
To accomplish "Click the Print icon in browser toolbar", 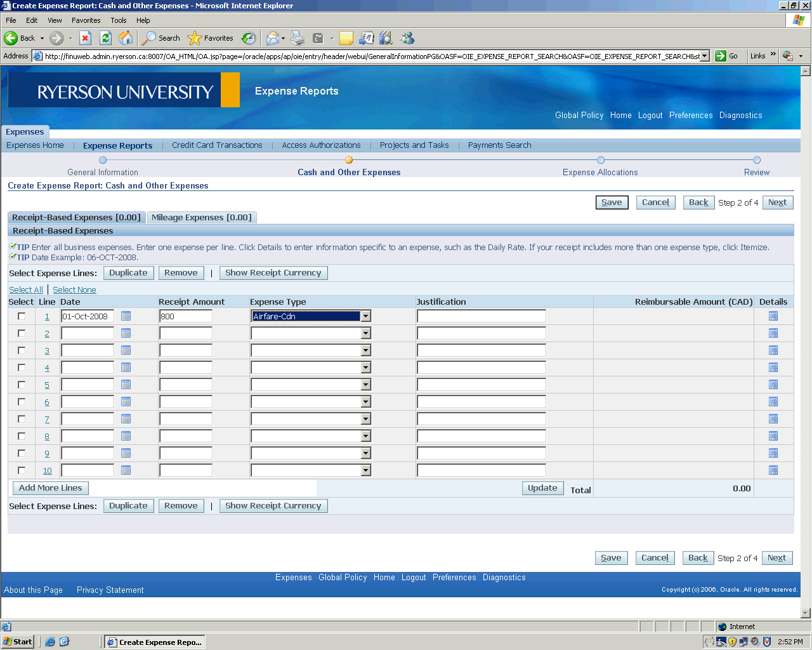I will point(298,38).
